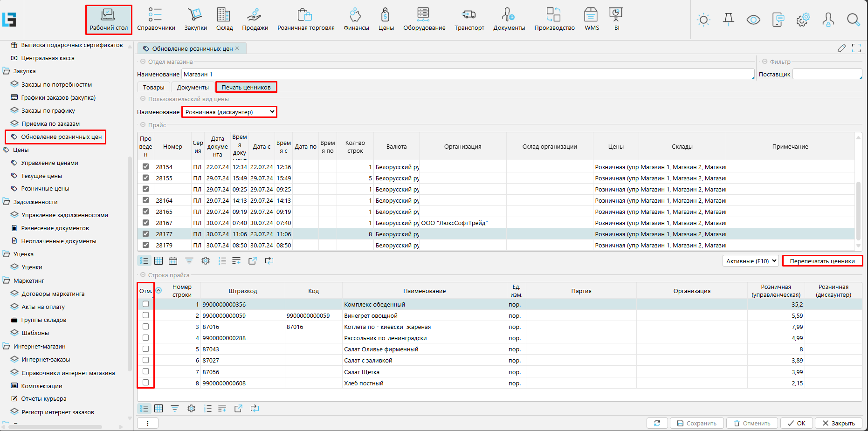Open filter icon in price list toolbar

189,261
